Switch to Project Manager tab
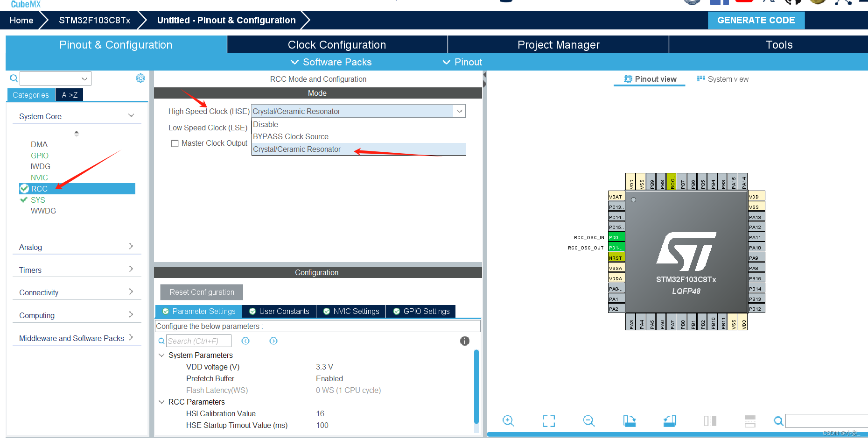Image resolution: width=868 pixels, height=441 pixels. [559, 45]
